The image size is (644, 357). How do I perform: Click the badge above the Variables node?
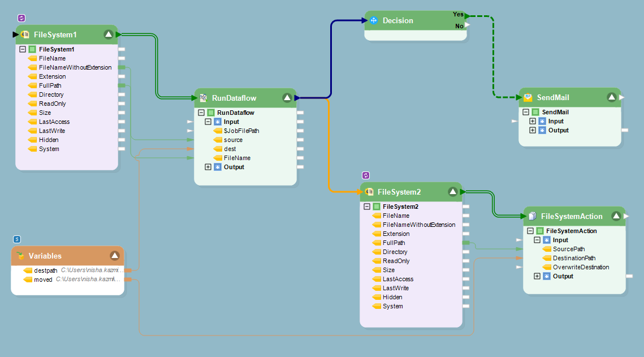pos(16,239)
